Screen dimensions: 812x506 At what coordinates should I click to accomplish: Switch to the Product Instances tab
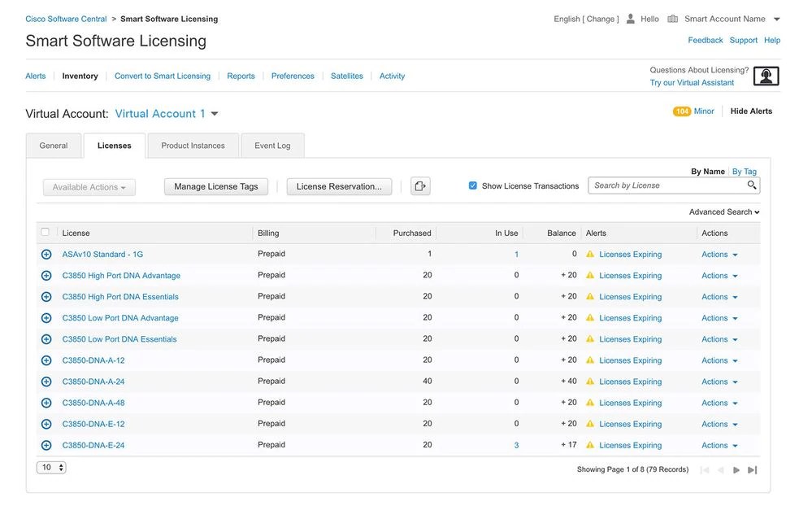point(193,146)
